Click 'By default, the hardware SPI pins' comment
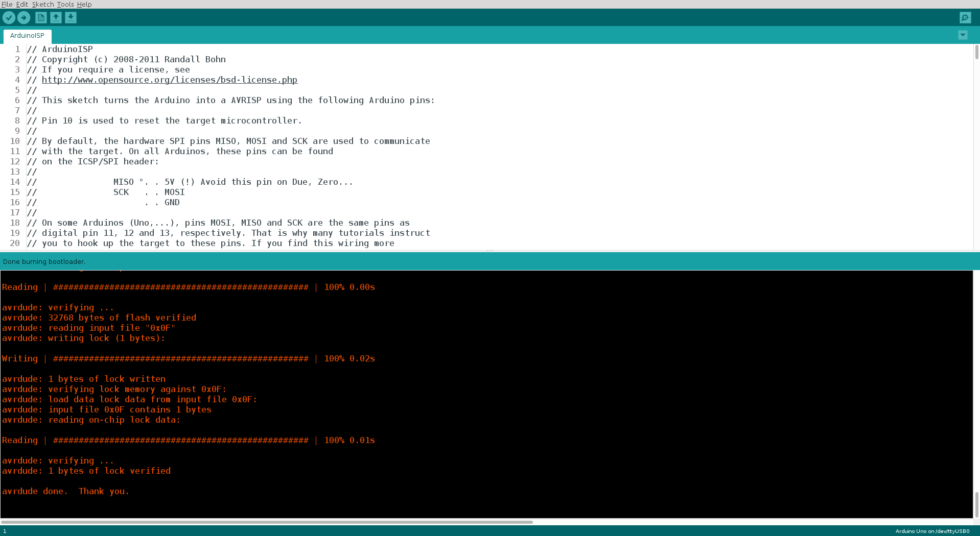The height and width of the screenshot is (536, 980). click(228, 141)
